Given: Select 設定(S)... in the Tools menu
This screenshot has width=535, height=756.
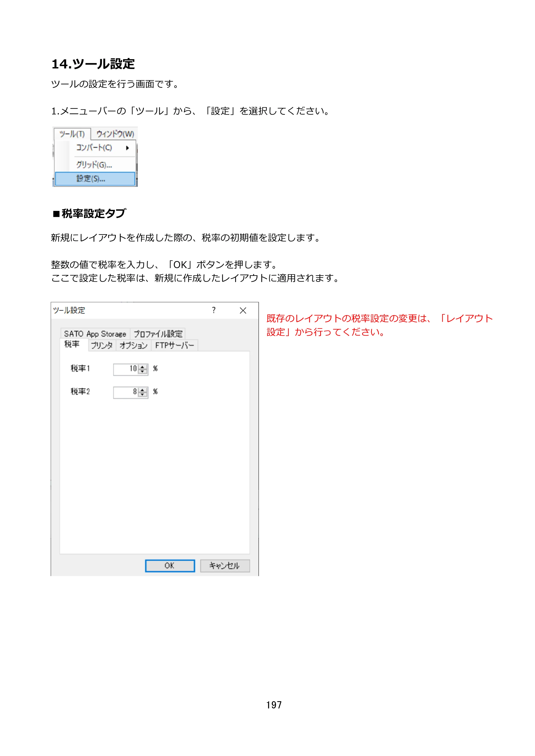Looking at the screenshot, I should [95, 179].
